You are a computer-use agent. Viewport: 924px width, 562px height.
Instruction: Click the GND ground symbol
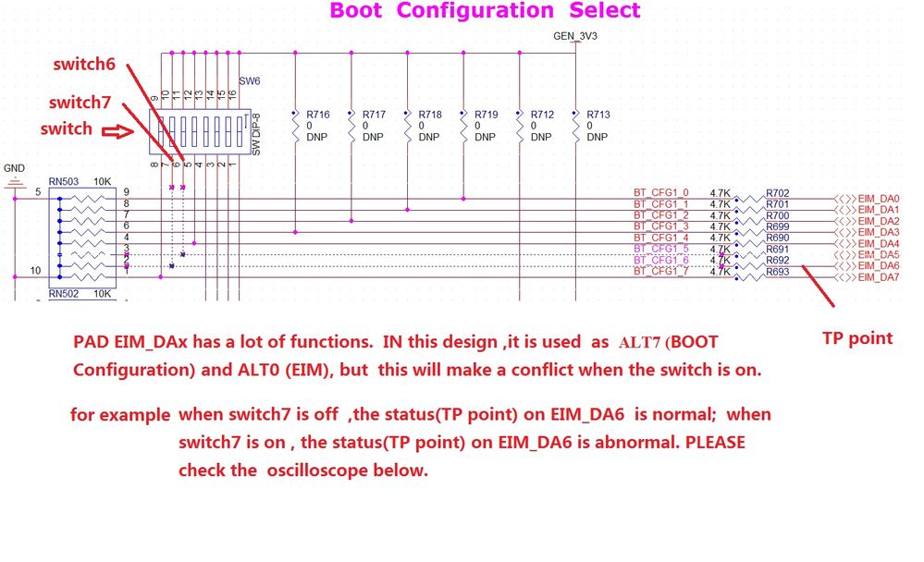15,183
